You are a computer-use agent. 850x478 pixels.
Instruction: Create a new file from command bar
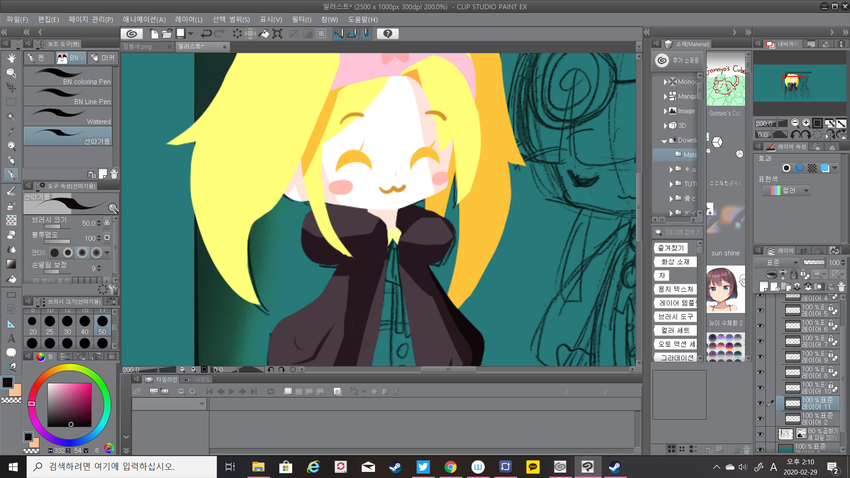point(154,34)
